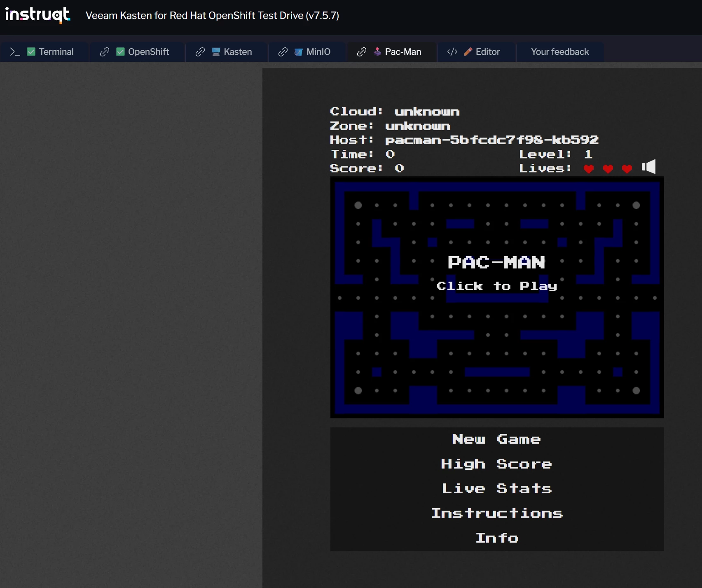Viewport: 702px width, 588px height.
Task: Click the Terminal prompt icon
Action: 15,52
